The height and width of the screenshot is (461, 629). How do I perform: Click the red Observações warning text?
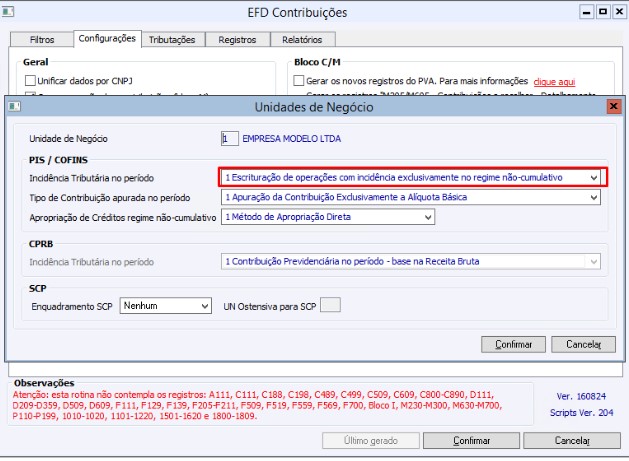[x=257, y=405]
